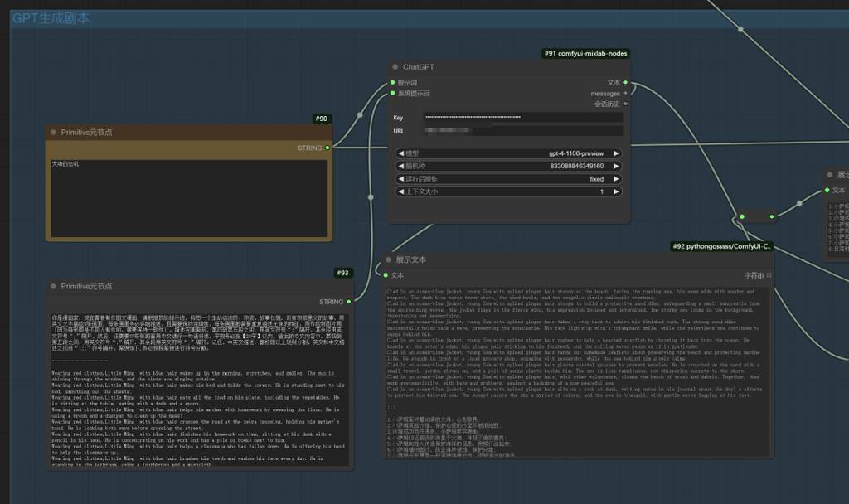The height and width of the screenshot is (504, 849).
Task: Click the URL input field
Action: click(522, 131)
